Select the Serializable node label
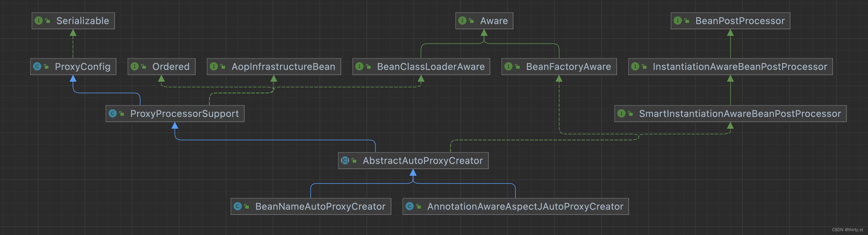 click(x=83, y=21)
